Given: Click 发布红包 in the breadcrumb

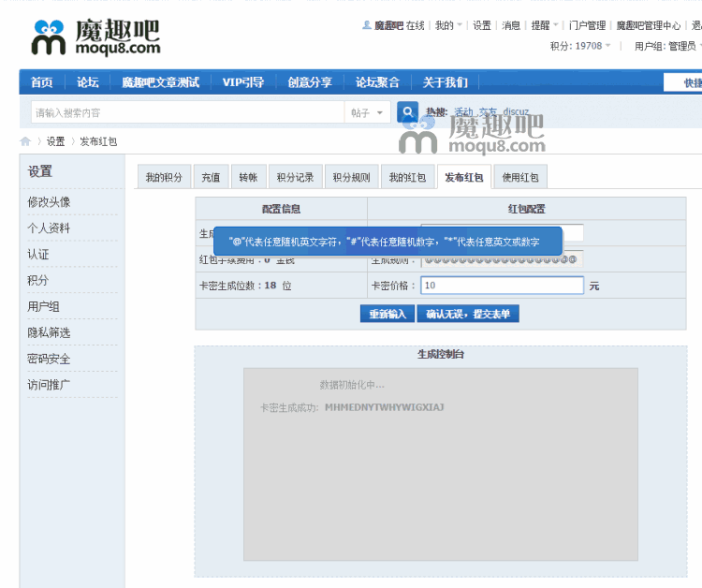Looking at the screenshot, I should click(x=98, y=141).
